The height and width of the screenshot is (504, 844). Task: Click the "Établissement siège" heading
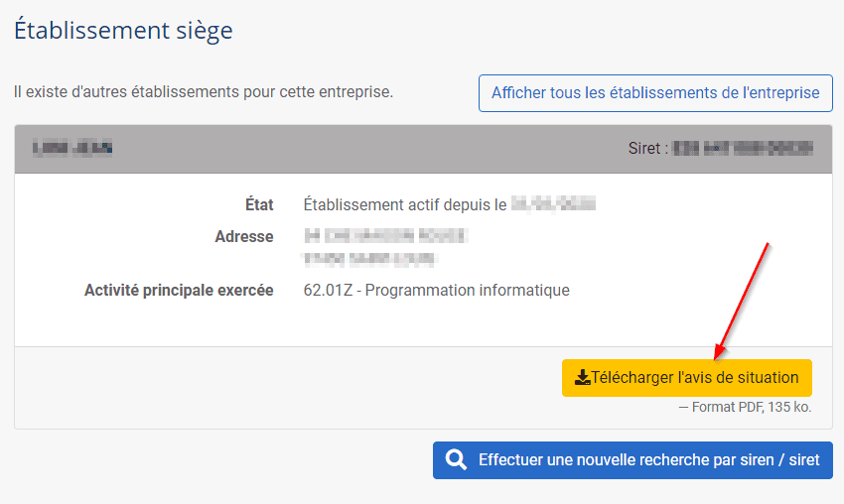[x=123, y=31]
